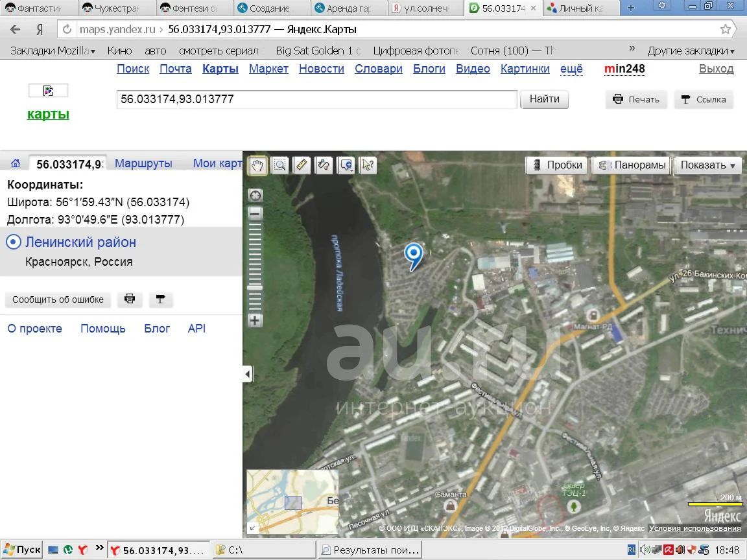Open new browser tab with plus icon
747x560 pixels.
(631, 8)
